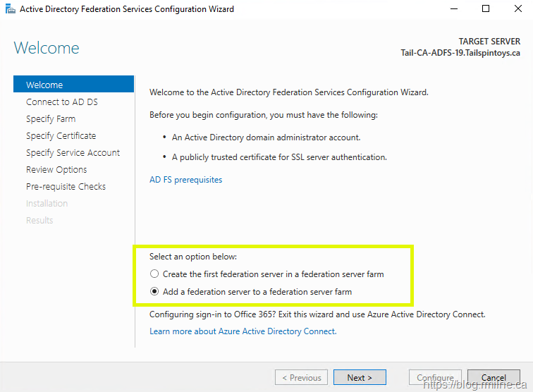Open the Specify Certificate step
533x392 pixels.
point(61,136)
